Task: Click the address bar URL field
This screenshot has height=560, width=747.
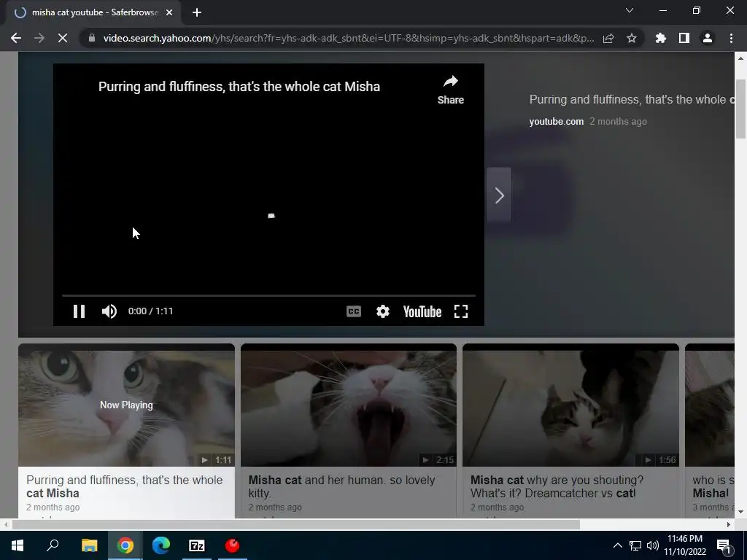Action: pyautogui.click(x=348, y=38)
